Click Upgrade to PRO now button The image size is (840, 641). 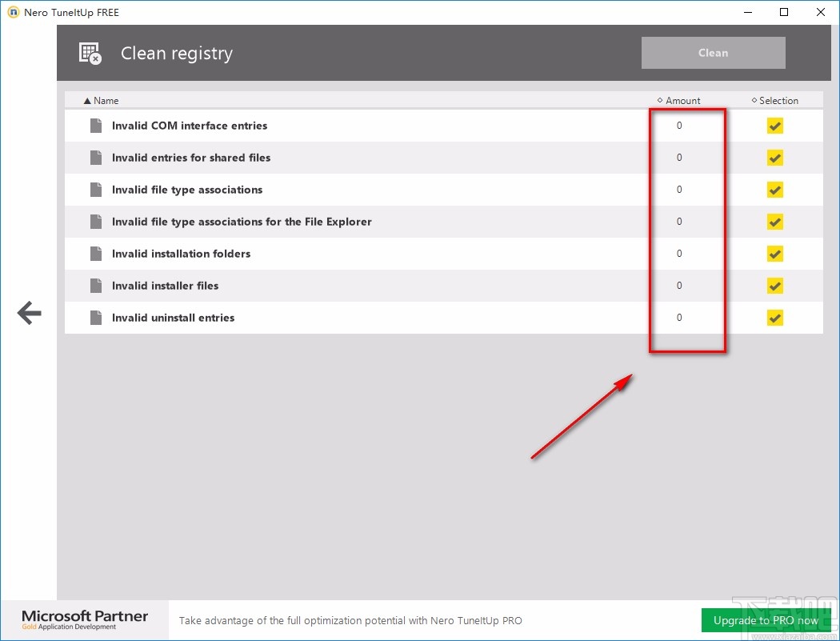pyautogui.click(x=766, y=621)
